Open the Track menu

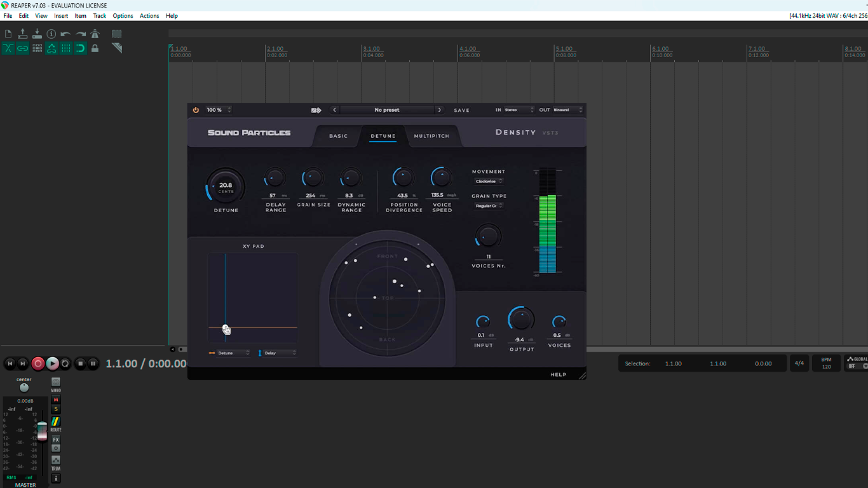pyautogui.click(x=100, y=16)
